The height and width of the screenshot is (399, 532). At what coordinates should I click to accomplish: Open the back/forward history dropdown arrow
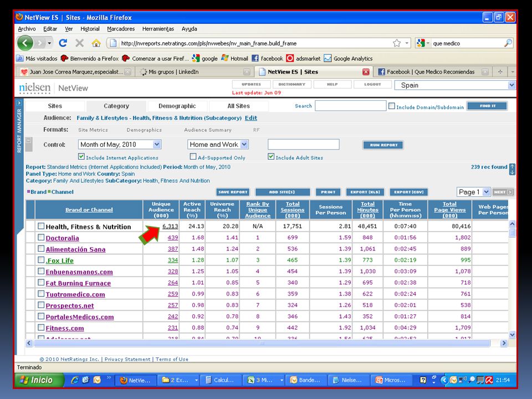(x=49, y=43)
